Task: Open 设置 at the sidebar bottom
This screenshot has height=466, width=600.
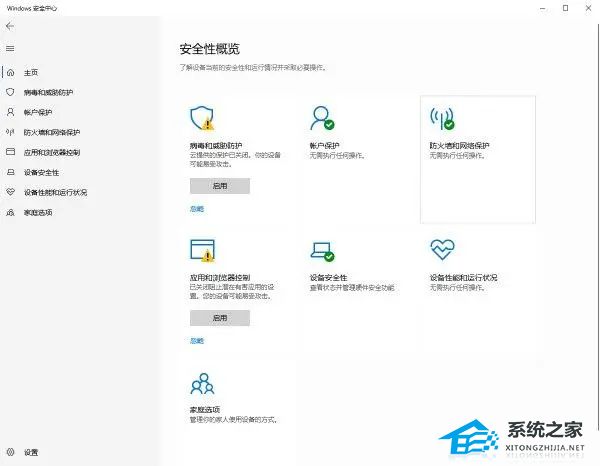Action: [31, 452]
